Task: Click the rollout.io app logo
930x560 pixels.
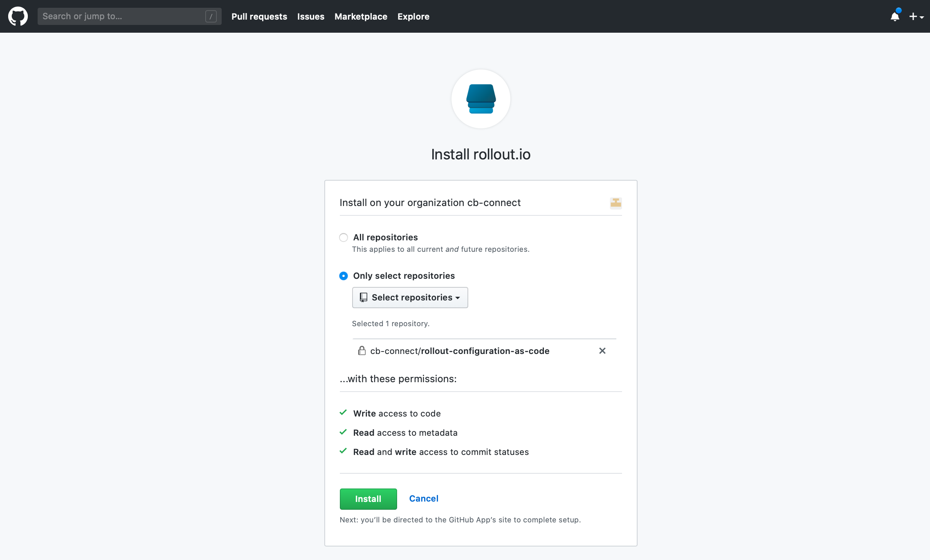Action: [481, 99]
